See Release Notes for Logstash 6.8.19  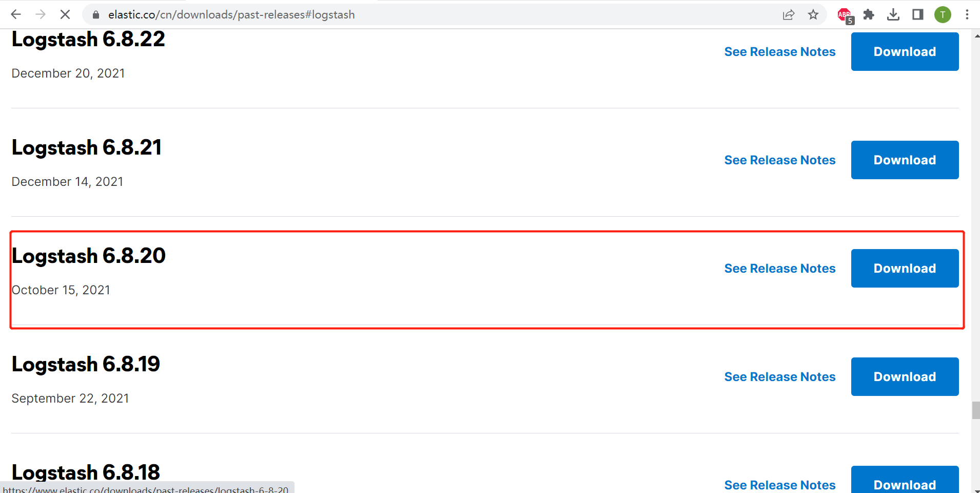coord(780,377)
